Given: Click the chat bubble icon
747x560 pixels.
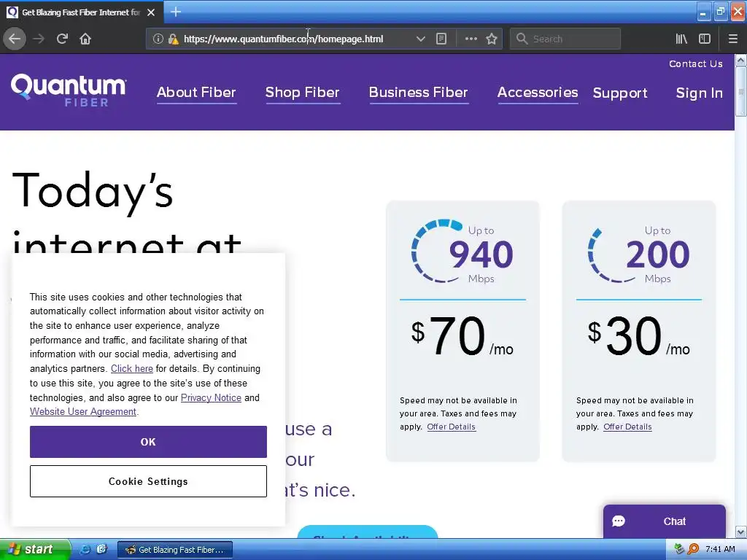Looking at the screenshot, I should coord(619,521).
